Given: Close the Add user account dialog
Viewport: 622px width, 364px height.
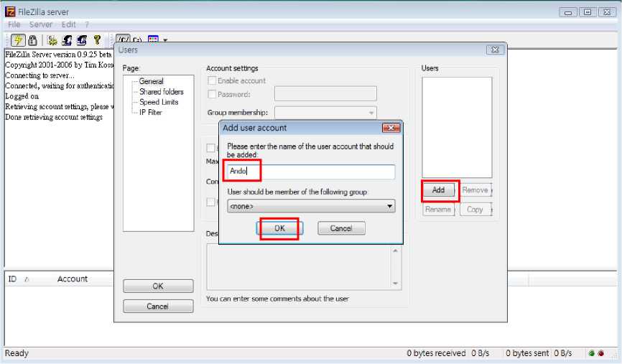Looking at the screenshot, I should (x=391, y=128).
